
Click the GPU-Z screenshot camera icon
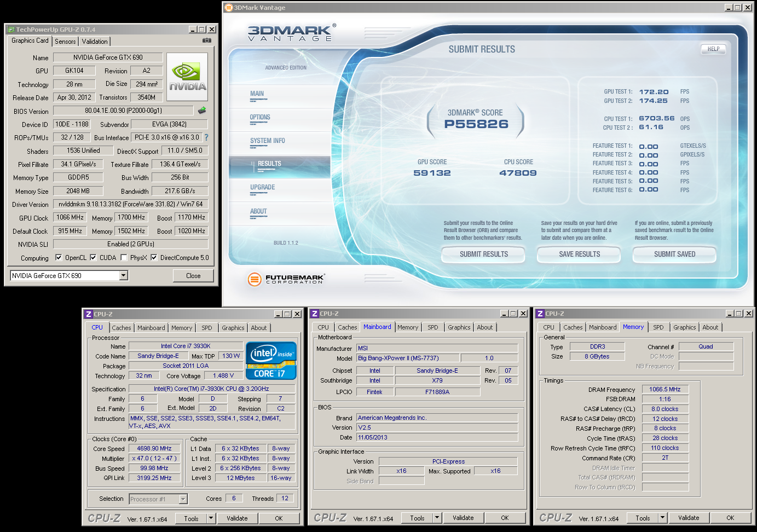pyautogui.click(x=206, y=40)
